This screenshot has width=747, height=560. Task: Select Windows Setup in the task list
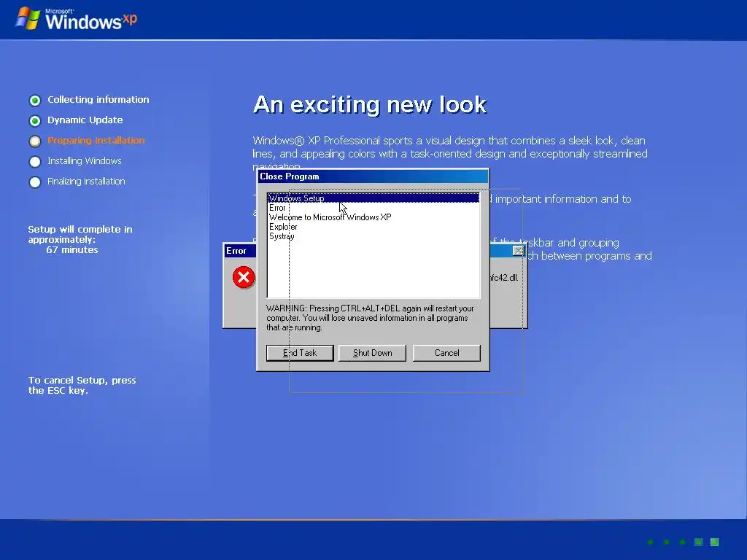[373, 198]
